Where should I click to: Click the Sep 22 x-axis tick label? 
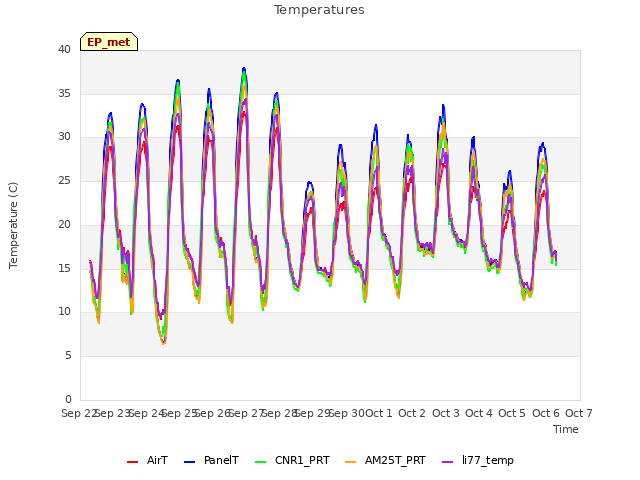[79, 413]
